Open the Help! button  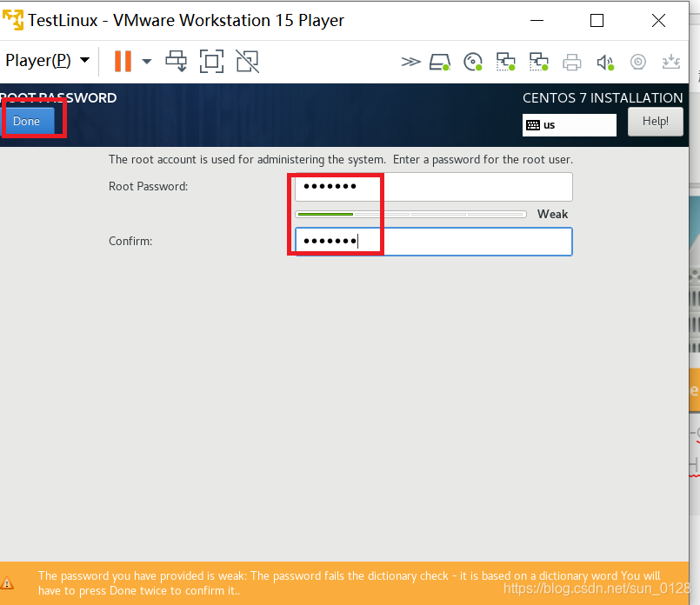(656, 121)
